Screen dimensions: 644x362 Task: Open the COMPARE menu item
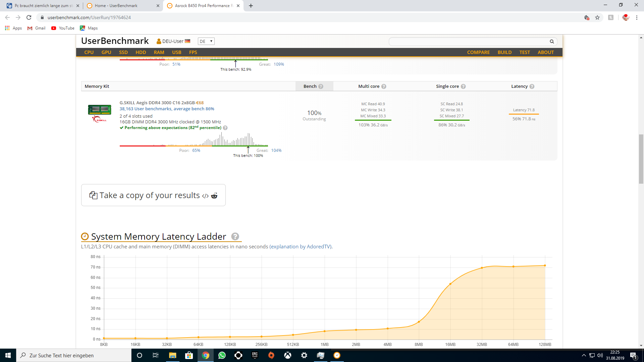[x=478, y=52]
